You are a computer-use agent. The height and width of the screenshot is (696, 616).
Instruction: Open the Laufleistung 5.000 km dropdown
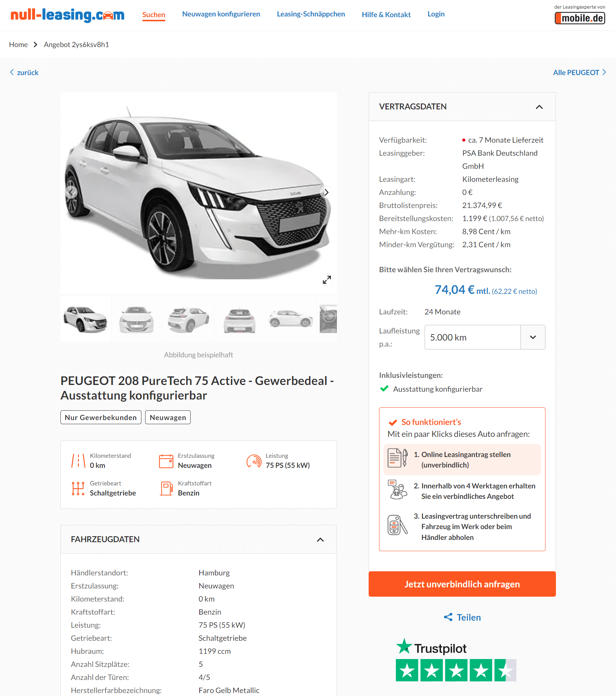pos(485,337)
